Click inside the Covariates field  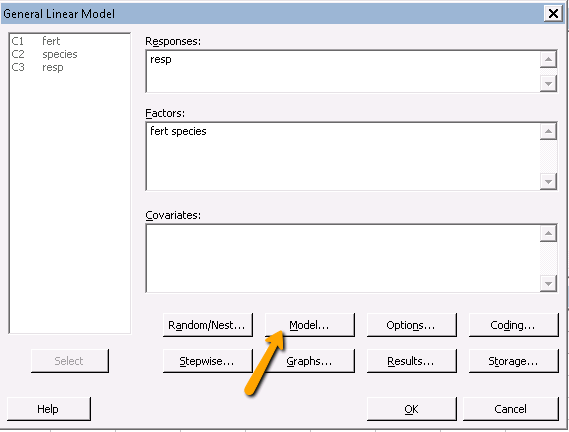pyautogui.click(x=343, y=258)
